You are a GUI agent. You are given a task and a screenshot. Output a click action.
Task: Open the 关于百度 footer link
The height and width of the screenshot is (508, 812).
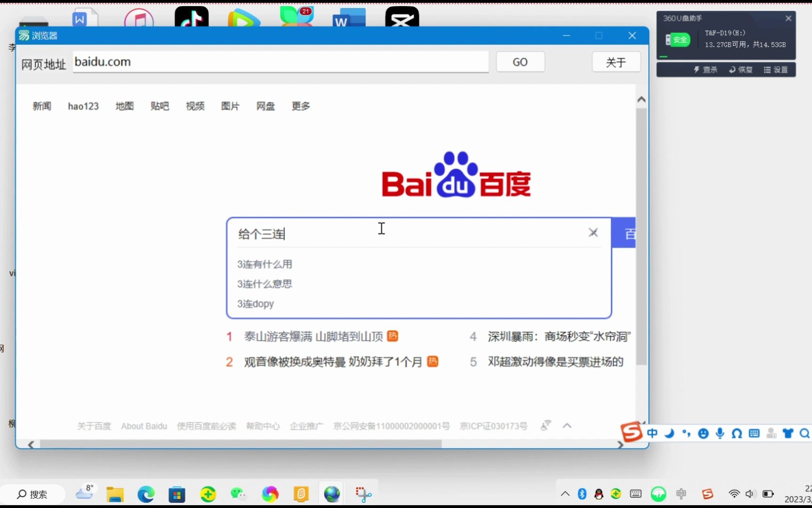94,426
